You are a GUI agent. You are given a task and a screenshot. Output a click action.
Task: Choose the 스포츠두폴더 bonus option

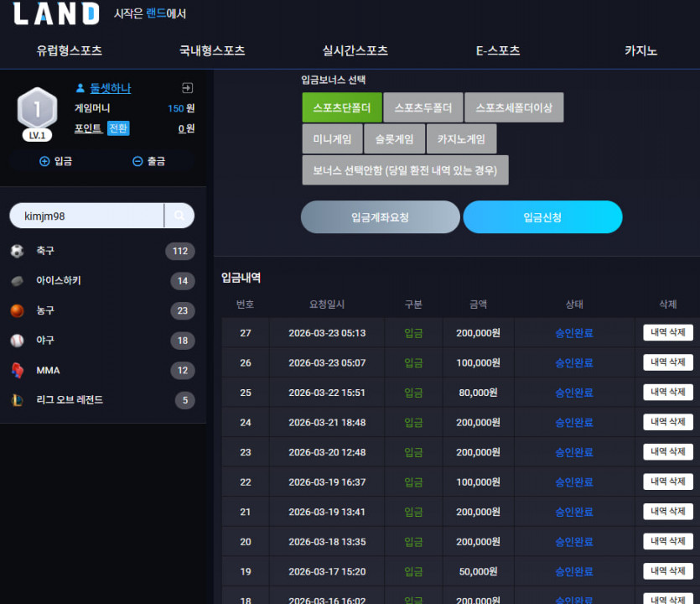(423, 107)
